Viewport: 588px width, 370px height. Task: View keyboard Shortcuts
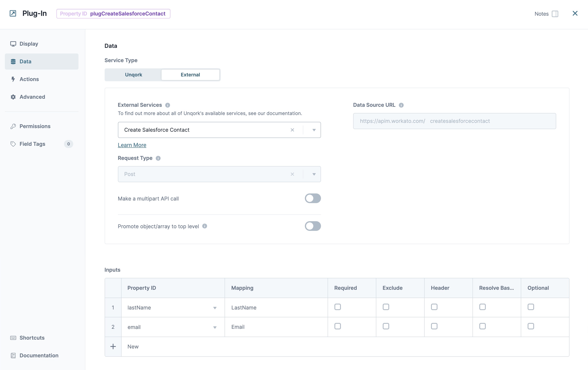coord(41,338)
